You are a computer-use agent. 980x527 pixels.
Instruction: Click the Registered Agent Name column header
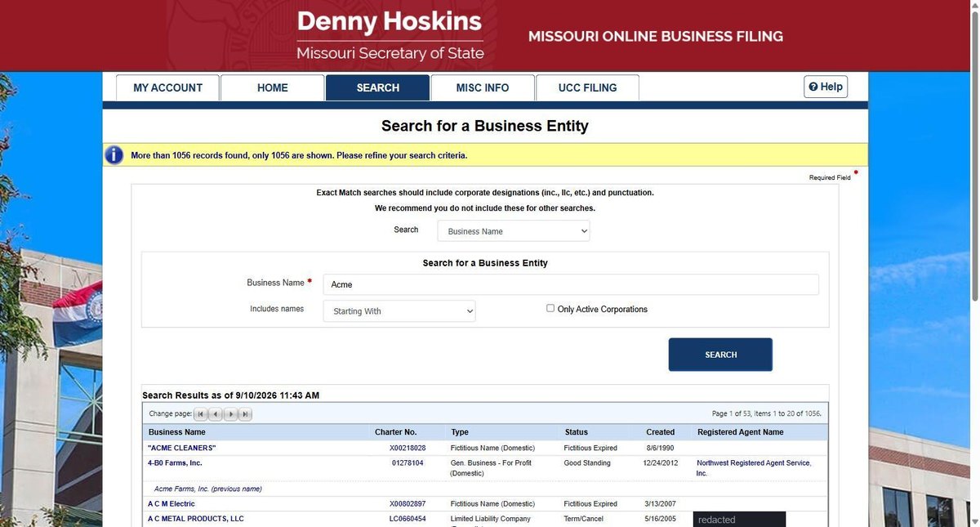coord(741,432)
